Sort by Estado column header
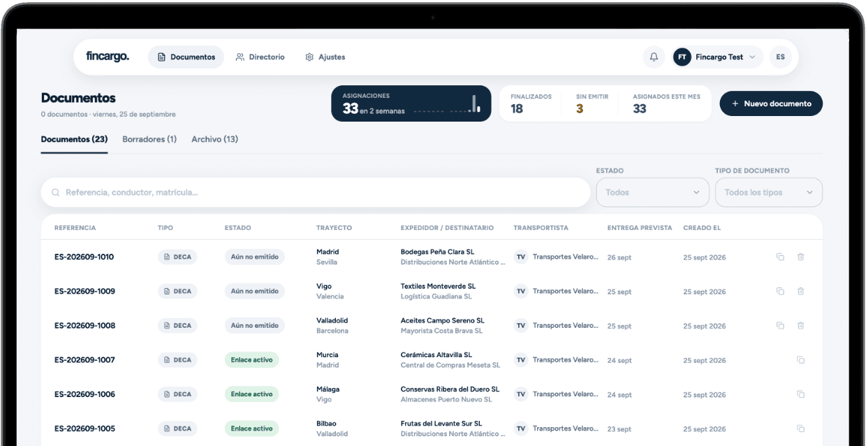Screen dimensions: 868x446 237,228
